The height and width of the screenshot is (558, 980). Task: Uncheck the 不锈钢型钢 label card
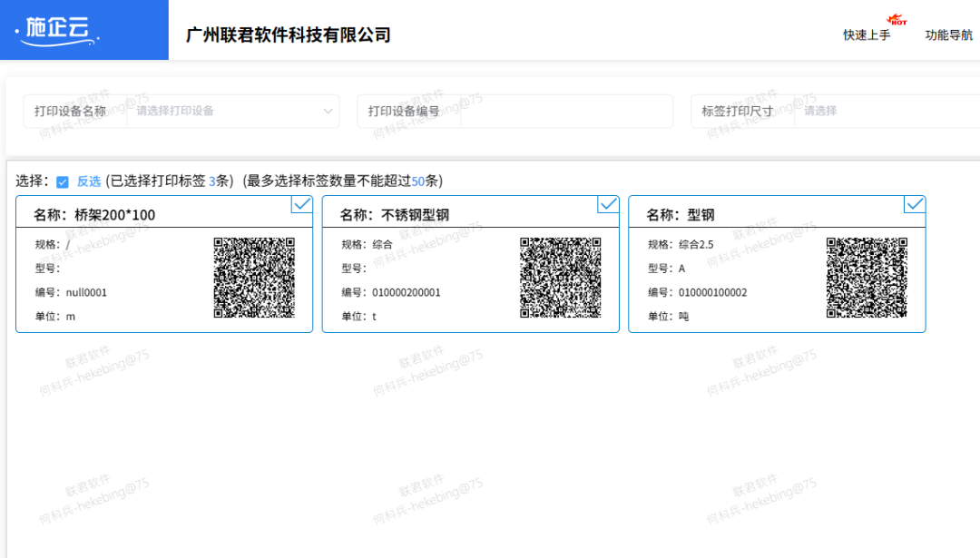[608, 204]
